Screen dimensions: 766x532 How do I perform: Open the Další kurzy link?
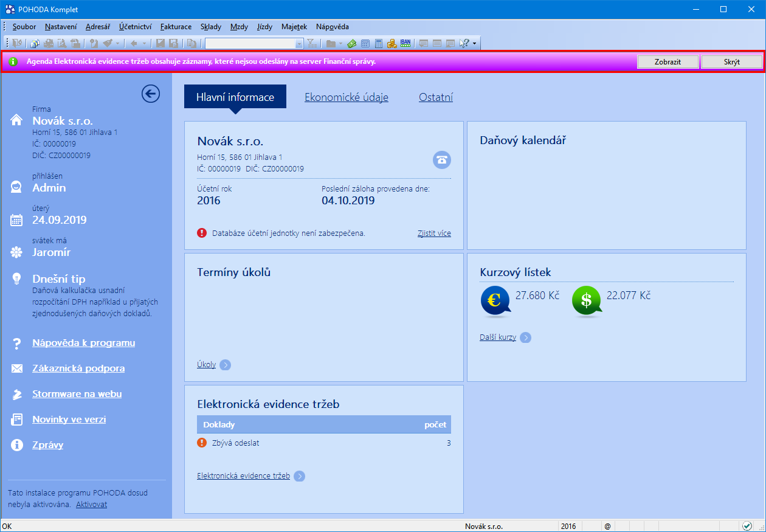pos(498,337)
